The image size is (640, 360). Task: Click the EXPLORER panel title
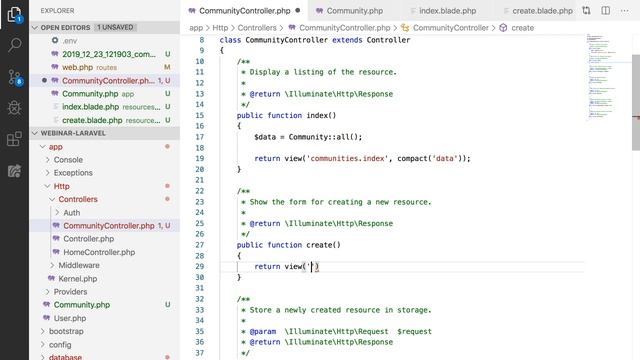pyautogui.click(x=58, y=11)
